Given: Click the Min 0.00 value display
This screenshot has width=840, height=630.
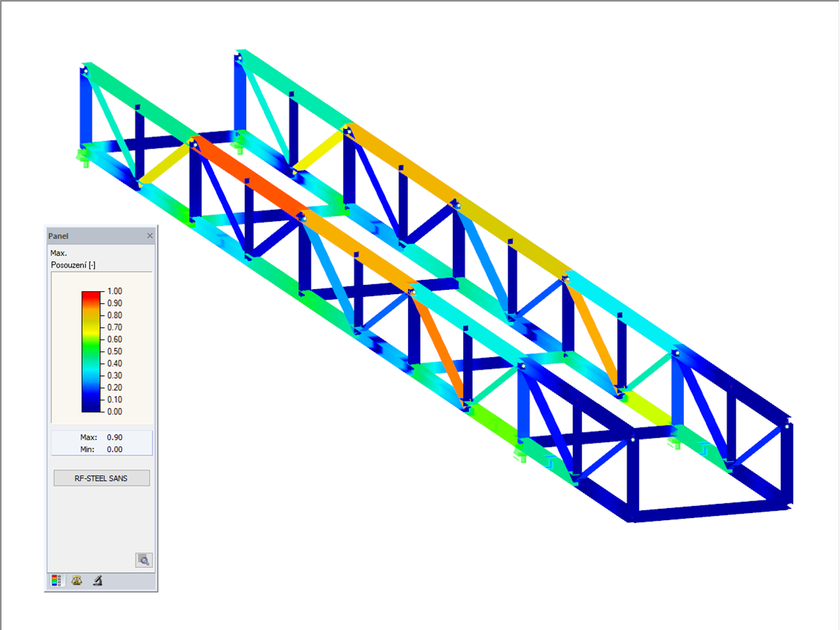Looking at the screenshot, I should 101,449.
